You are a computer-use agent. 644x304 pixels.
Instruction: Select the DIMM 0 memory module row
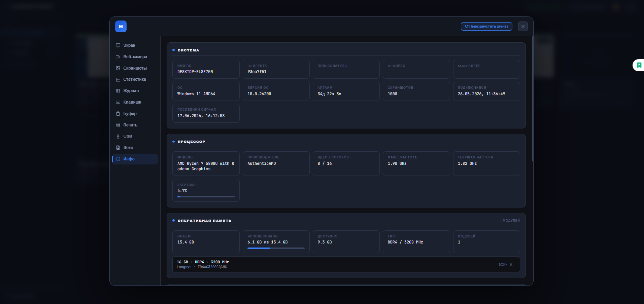(x=346, y=264)
